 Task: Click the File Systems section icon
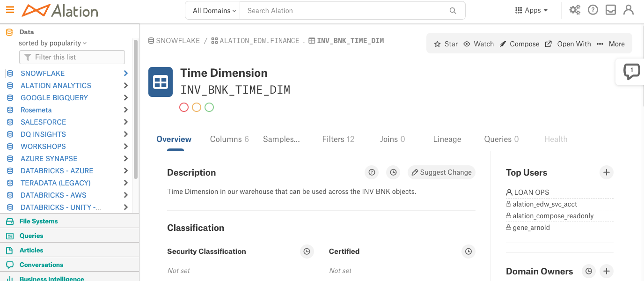[x=10, y=221]
